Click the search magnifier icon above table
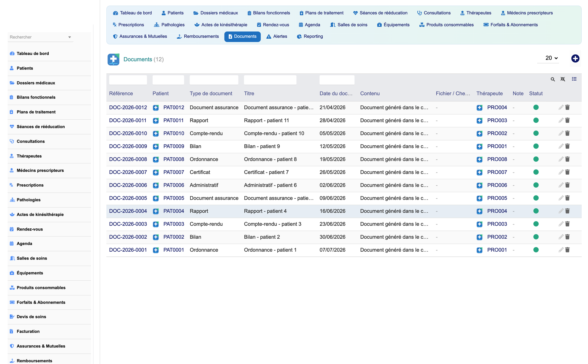The height and width of the screenshot is (364, 588). [553, 79]
